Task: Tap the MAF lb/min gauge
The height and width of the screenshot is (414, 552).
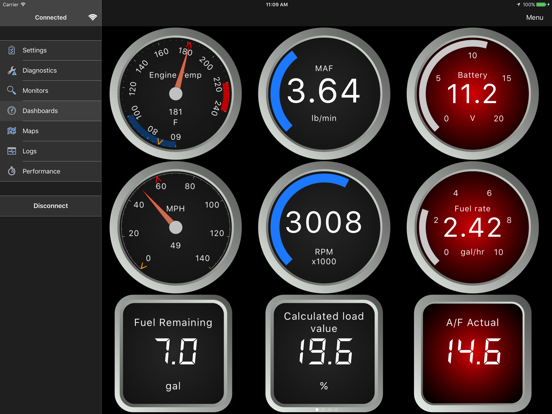Action: tap(324, 94)
